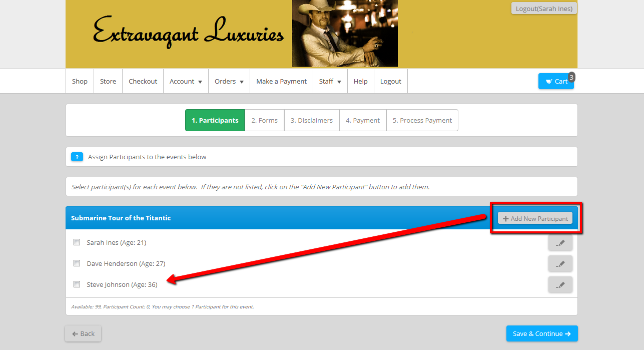Click Logout in the navigation bar

[391, 81]
